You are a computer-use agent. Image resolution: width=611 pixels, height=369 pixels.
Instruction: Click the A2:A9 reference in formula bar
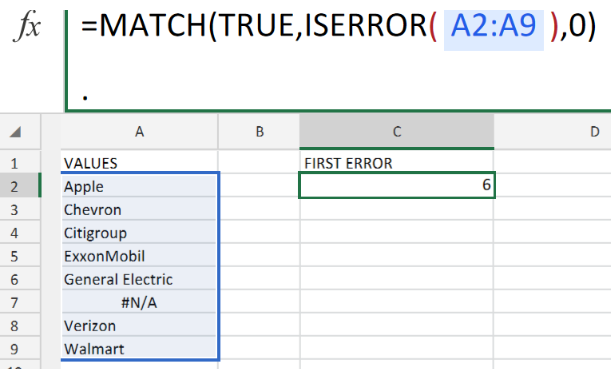point(493,26)
